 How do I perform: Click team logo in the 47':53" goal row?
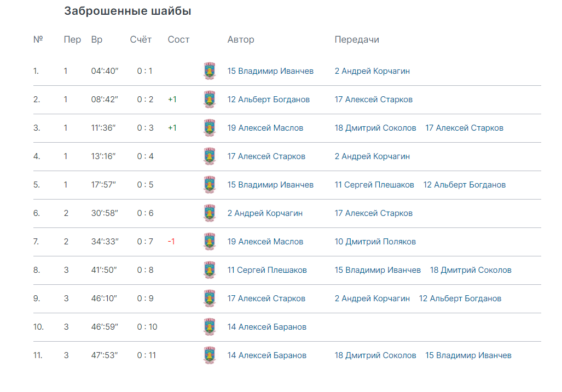click(210, 355)
